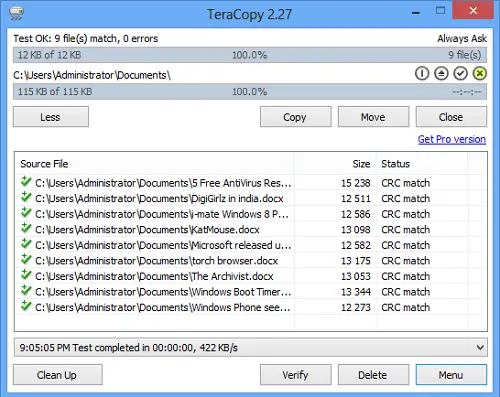Click green check icon beside Windows Boot Timer row

point(26,291)
